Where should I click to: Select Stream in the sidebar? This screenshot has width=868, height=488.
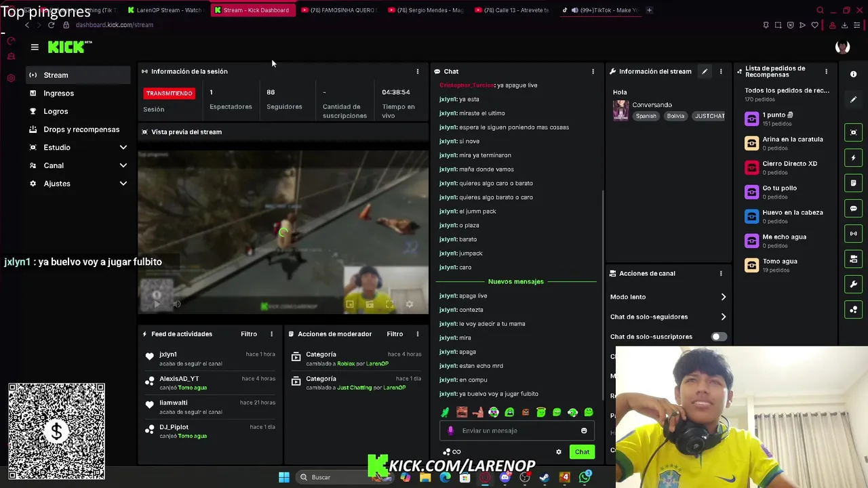78,75
